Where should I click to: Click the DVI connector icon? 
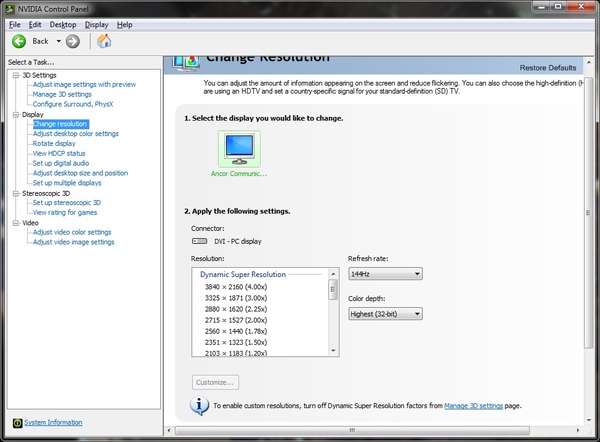click(x=199, y=241)
